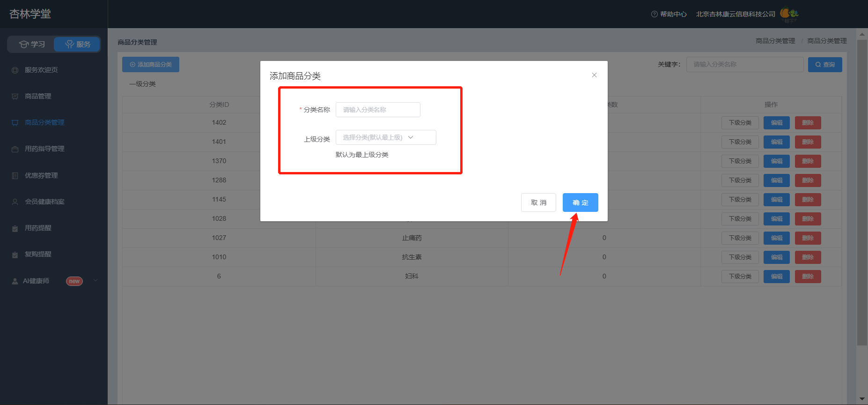Click 删除 in row 1145
Viewport: 868px width, 405px height.
(x=808, y=200)
